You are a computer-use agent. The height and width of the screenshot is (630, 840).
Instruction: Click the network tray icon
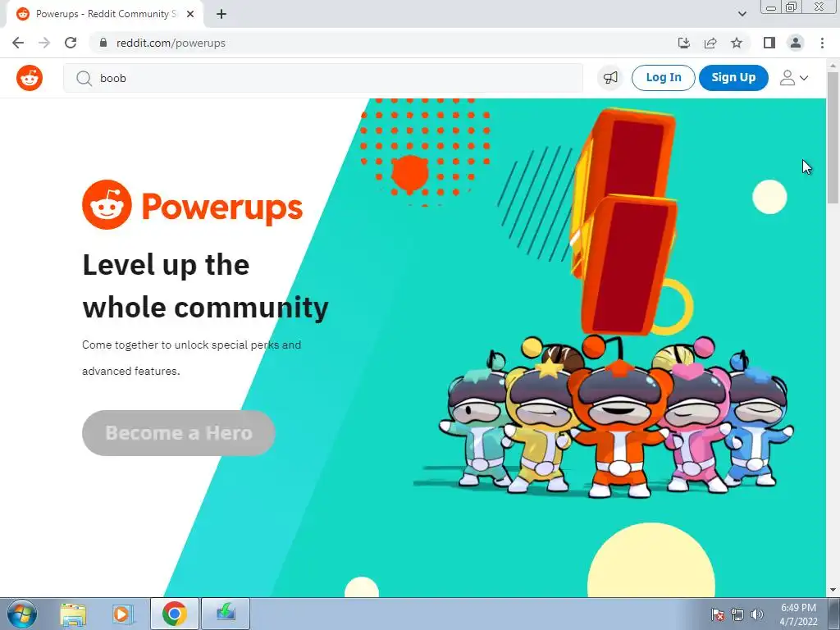point(737,614)
